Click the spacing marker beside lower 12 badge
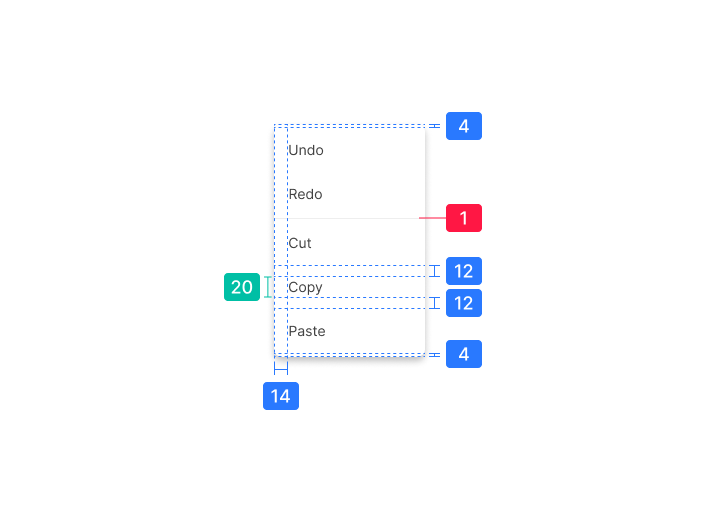Screen dimensions: 705x522 click(x=434, y=303)
